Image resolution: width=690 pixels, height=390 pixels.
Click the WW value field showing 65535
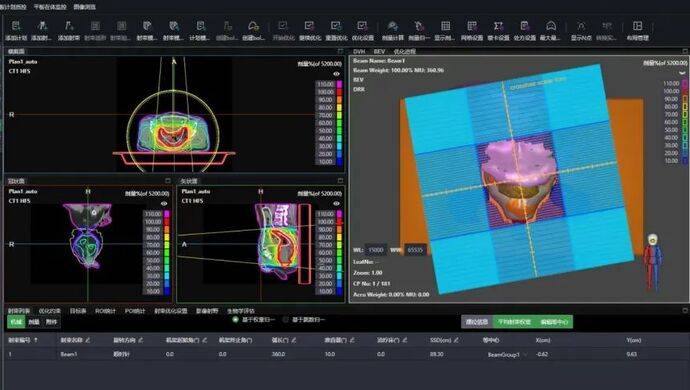pyautogui.click(x=415, y=250)
